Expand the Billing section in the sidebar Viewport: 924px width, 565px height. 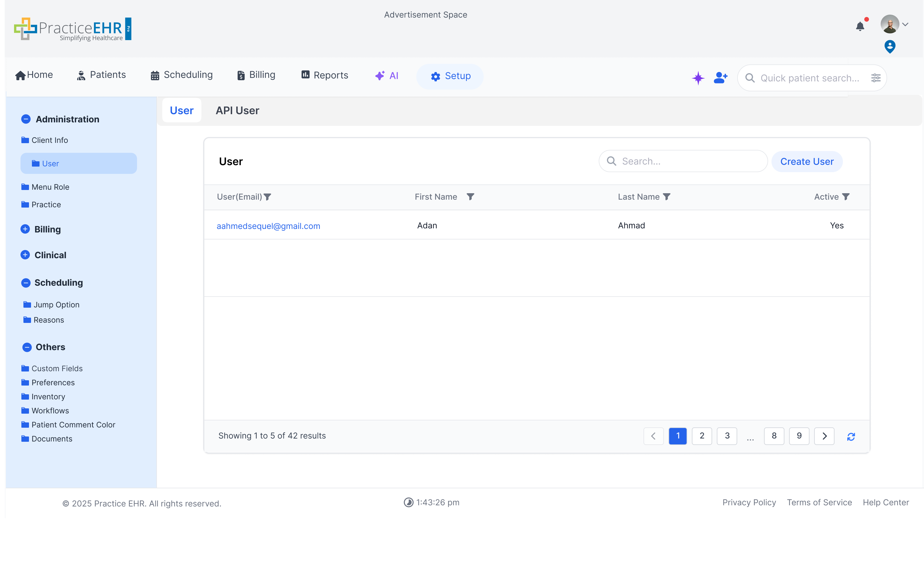pos(25,229)
